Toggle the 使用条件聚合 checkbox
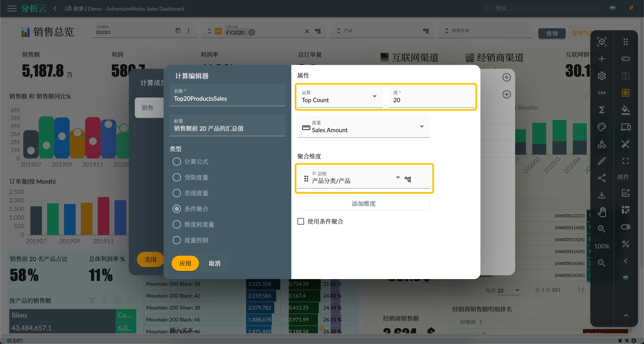Viewport: 644px width, 344px height. coord(301,221)
